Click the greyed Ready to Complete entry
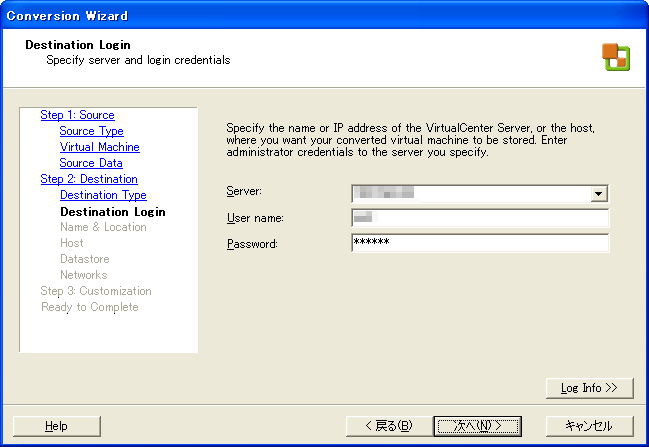Image resolution: width=649 pixels, height=447 pixels. click(x=90, y=307)
